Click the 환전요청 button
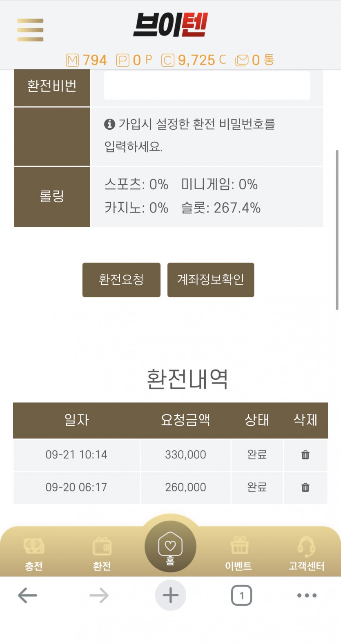The image size is (341, 644). (x=121, y=280)
